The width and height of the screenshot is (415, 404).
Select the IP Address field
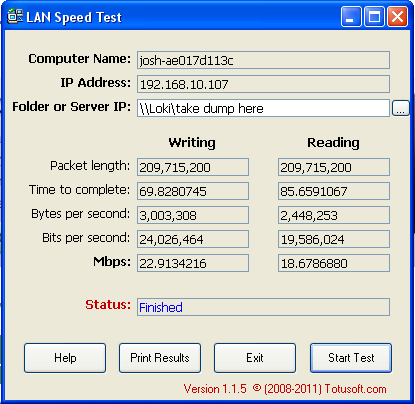pos(263,84)
